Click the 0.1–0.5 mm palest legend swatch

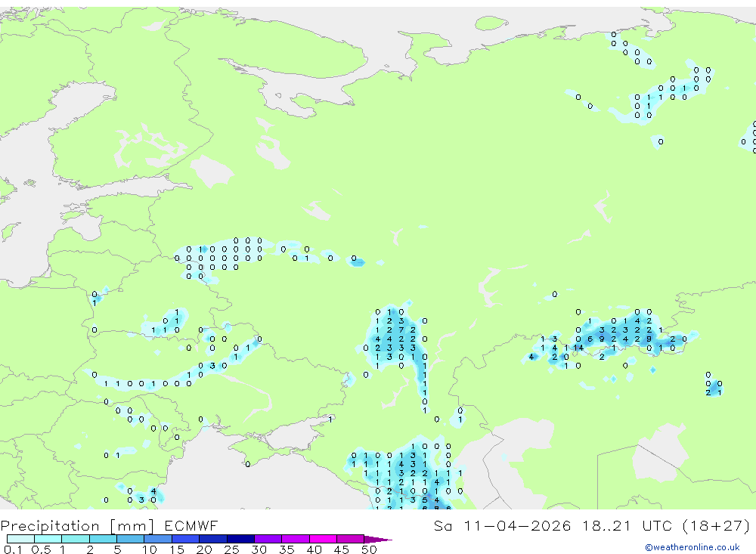(x=20, y=539)
